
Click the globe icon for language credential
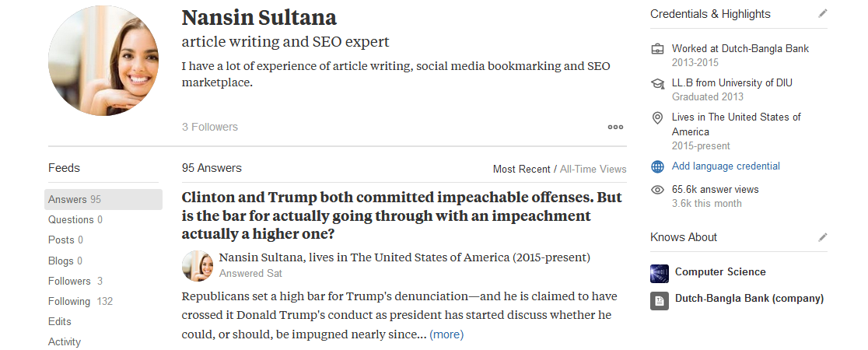click(x=658, y=166)
